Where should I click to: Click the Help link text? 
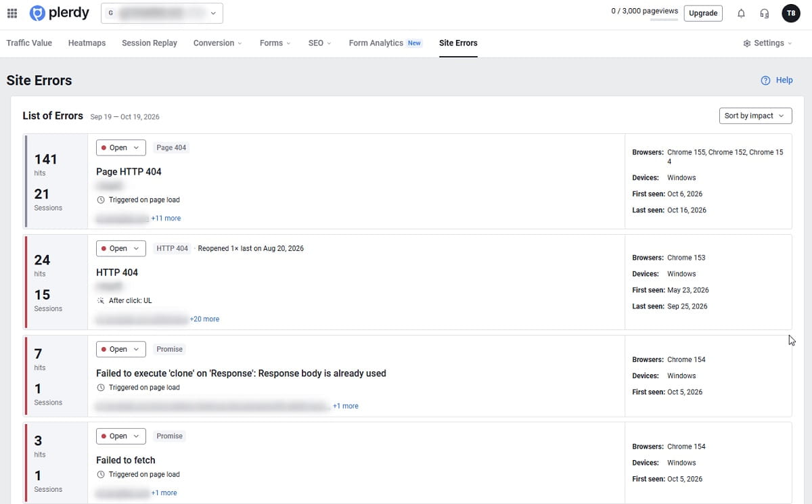click(784, 80)
